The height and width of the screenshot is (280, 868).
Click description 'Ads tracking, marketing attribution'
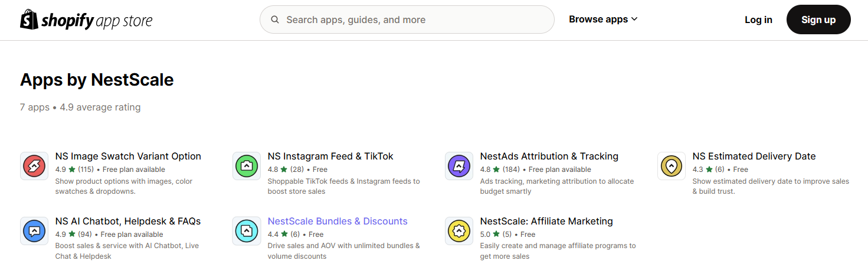tap(557, 186)
